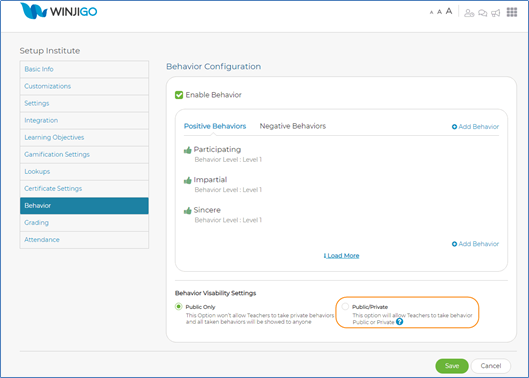Save the behavior configuration
Viewport: 529px width, 378px height.
click(x=452, y=366)
